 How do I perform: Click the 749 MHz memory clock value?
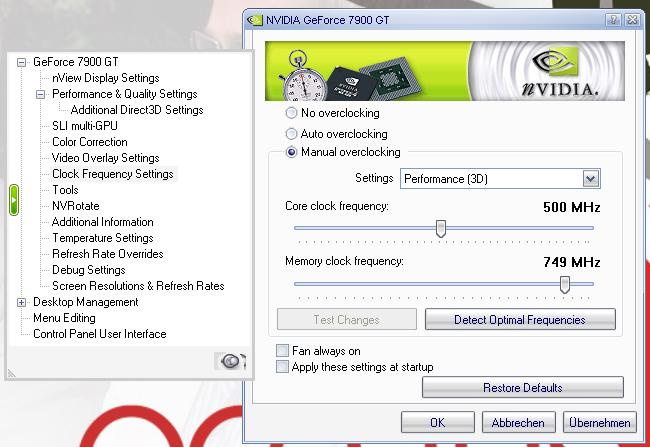(572, 262)
